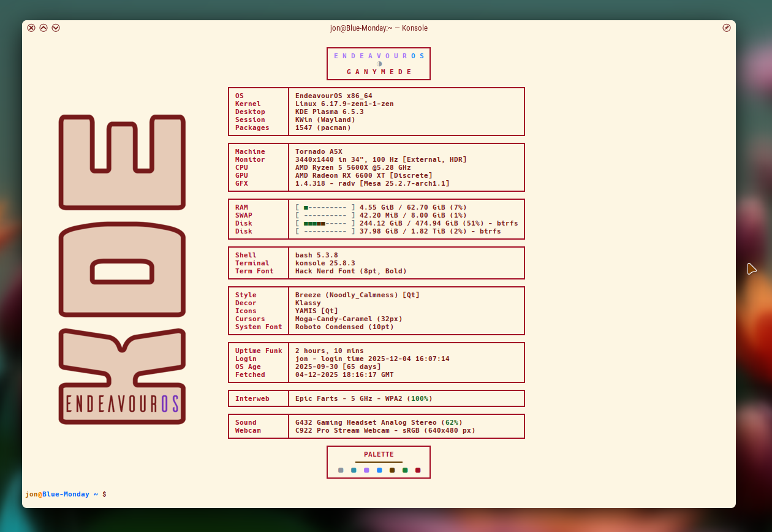Click the half-moon symbol under the ENDEAVOUROS header
Screen dimensions: 772x532
[379, 64]
